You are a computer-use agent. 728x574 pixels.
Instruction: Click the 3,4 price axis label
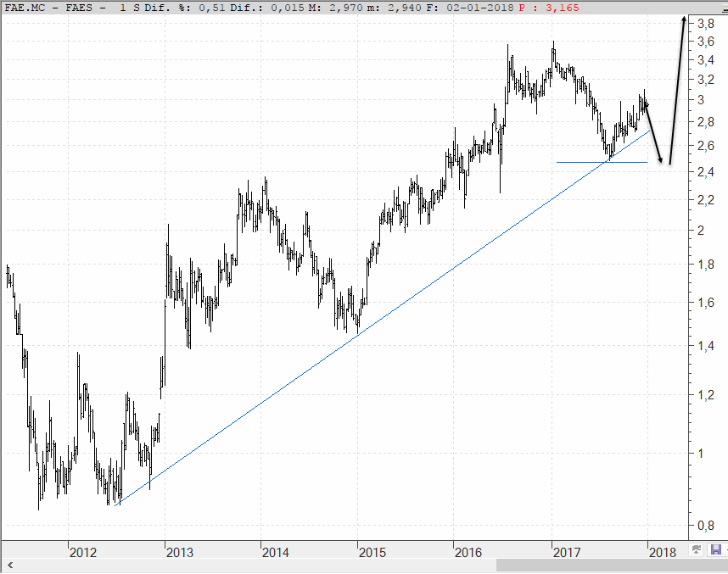[x=706, y=60]
